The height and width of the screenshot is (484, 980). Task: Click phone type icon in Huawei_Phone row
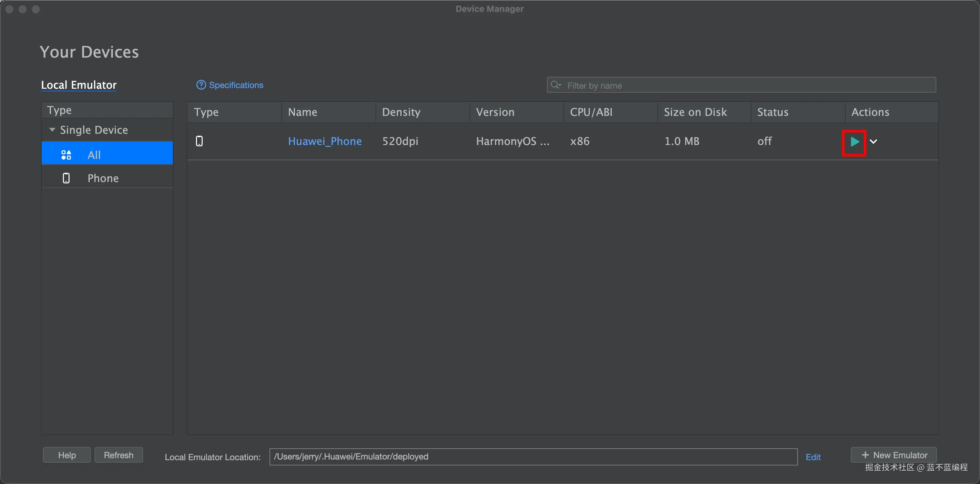pos(199,141)
